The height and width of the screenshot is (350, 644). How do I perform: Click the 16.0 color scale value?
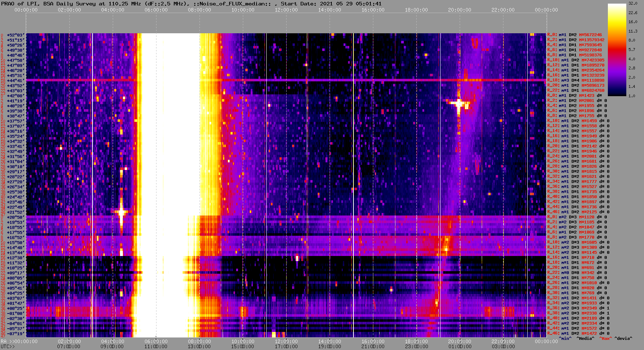click(633, 22)
